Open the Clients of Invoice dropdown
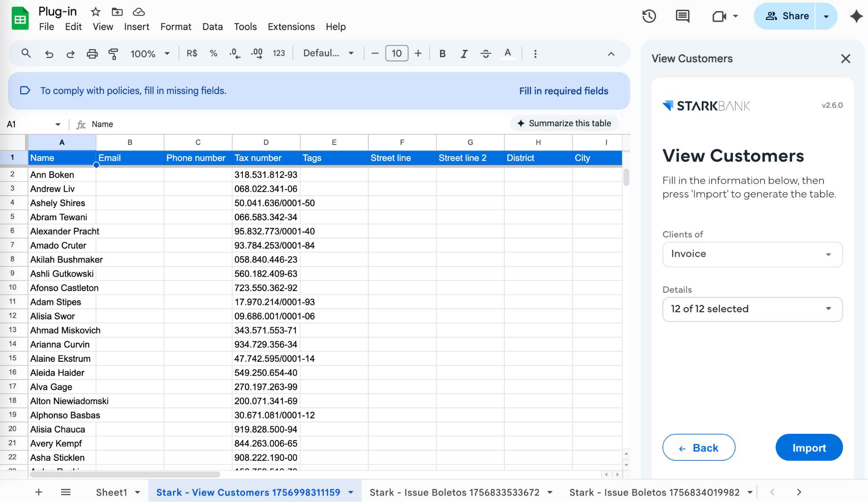 pyautogui.click(x=752, y=254)
